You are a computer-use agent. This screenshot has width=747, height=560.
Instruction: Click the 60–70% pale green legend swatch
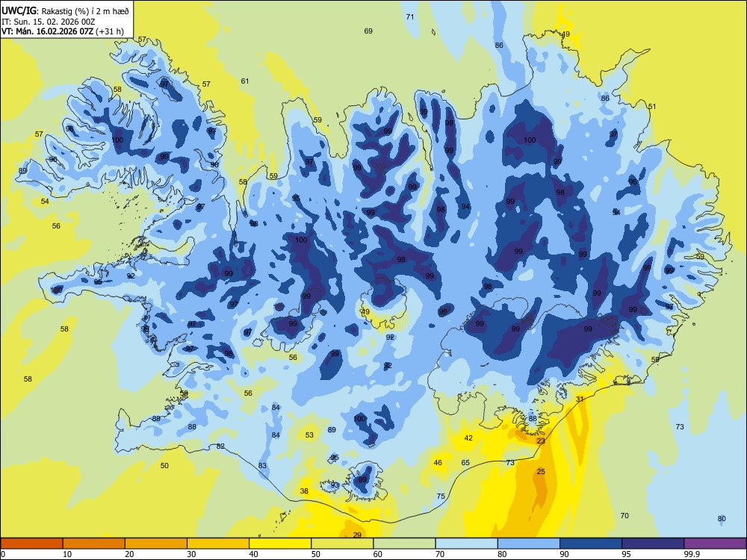pyautogui.click(x=404, y=544)
